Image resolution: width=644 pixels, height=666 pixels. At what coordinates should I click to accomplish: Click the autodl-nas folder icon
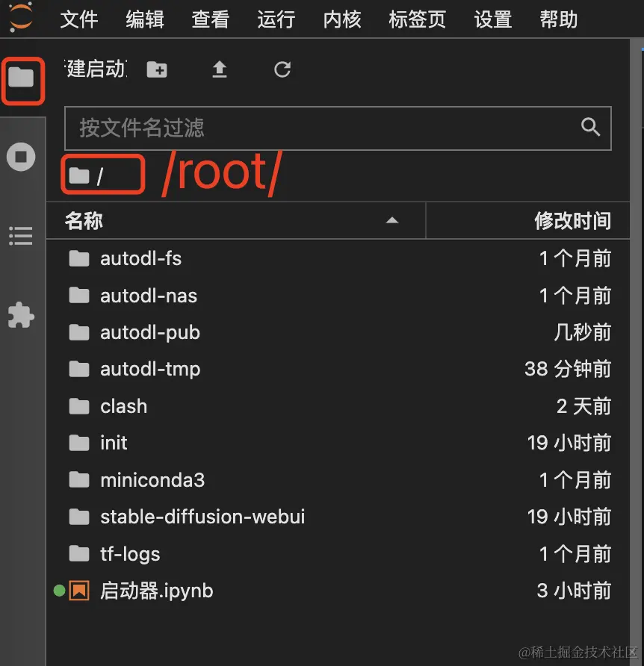(79, 295)
